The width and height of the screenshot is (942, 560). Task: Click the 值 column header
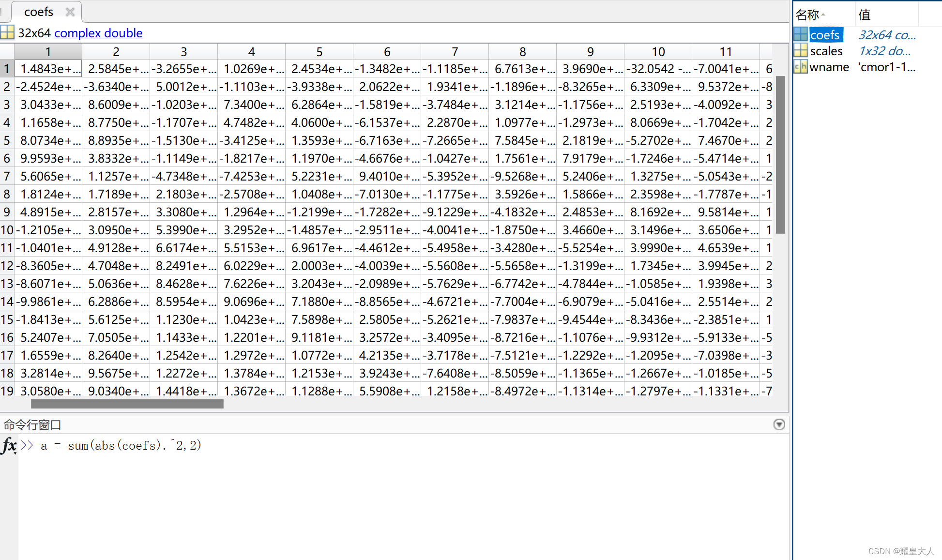[865, 15]
